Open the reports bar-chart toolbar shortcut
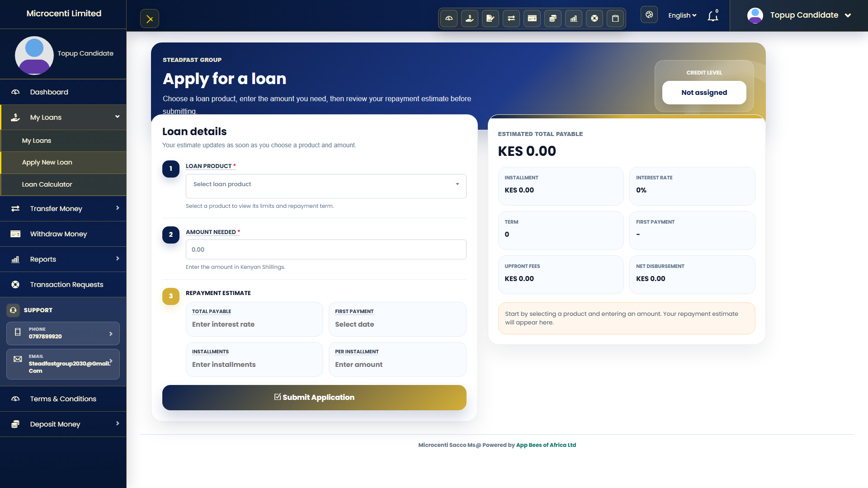The height and width of the screenshot is (488, 868). (574, 19)
